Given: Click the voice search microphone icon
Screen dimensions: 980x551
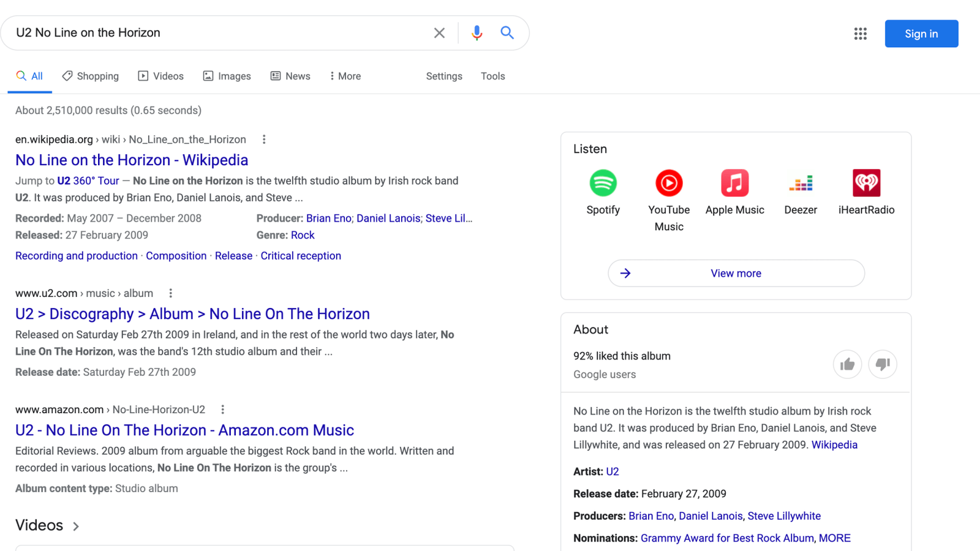Looking at the screenshot, I should tap(477, 33).
